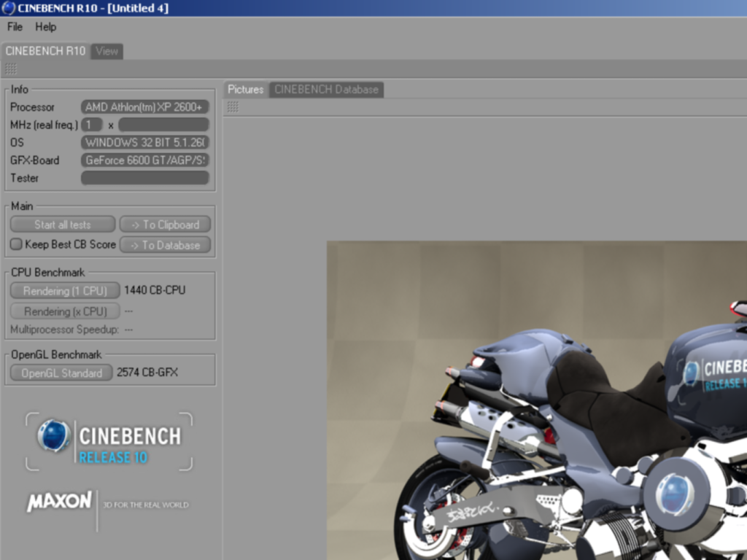Click the Cinebench app icon in title bar
747x560 pixels.
click(8, 8)
